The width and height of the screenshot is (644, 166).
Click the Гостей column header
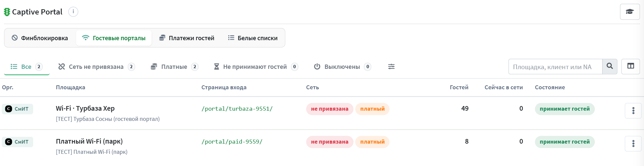pos(459,87)
